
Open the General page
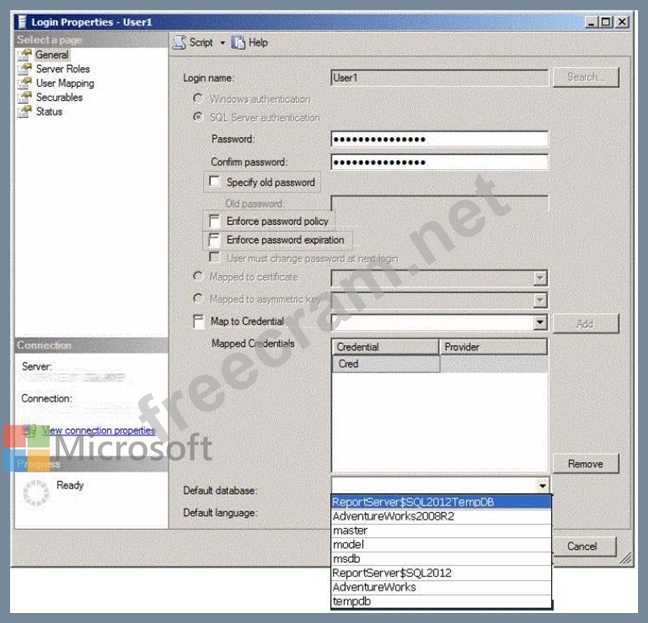[52, 55]
